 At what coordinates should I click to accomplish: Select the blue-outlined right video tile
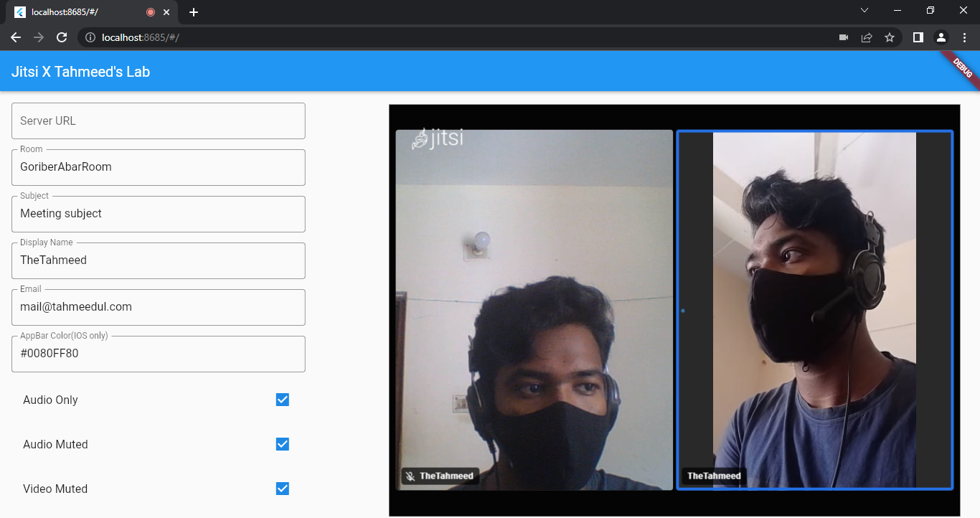coord(815,310)
